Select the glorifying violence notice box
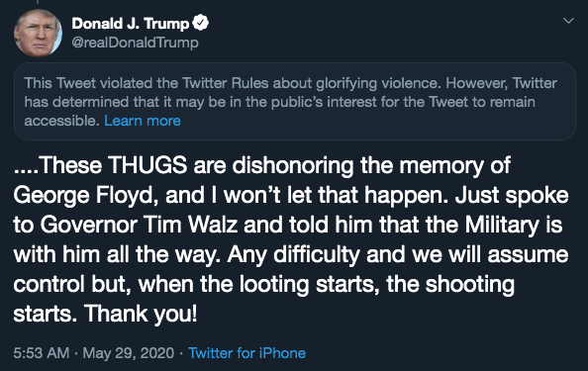Screen dimensions: 588x371 pyautogui.click(x=295, y=102)
